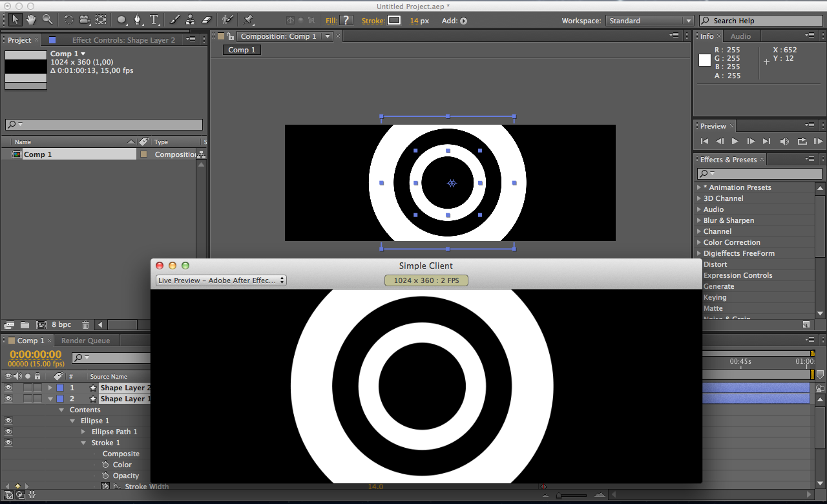Toggle preview audio mute speaker
The image size is (827, 504).
click(784, 142)
